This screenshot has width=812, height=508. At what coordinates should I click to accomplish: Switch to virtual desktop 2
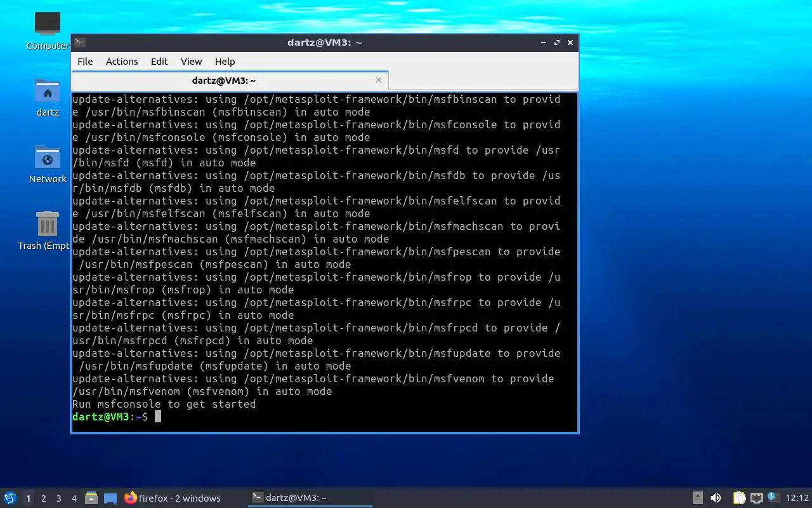[43, 498]
